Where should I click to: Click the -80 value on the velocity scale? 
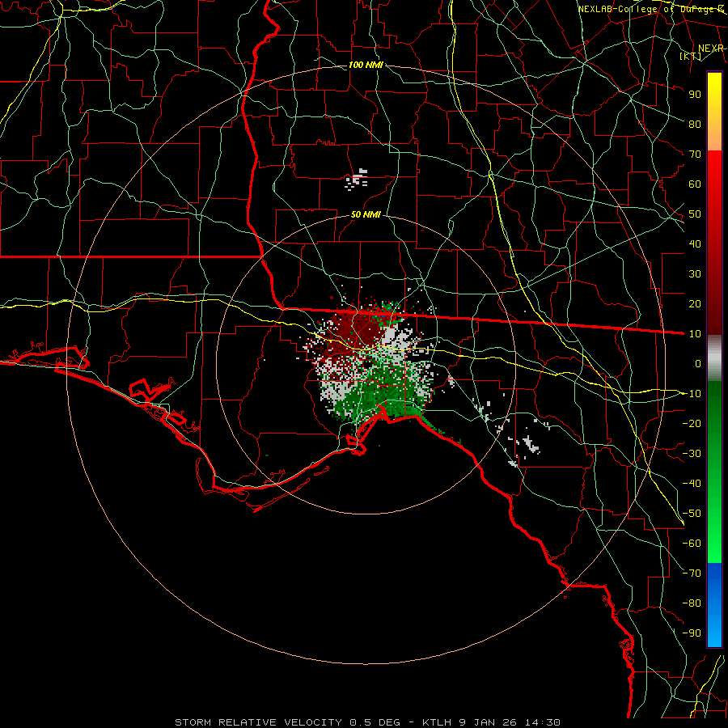click(x=692, y=603)
